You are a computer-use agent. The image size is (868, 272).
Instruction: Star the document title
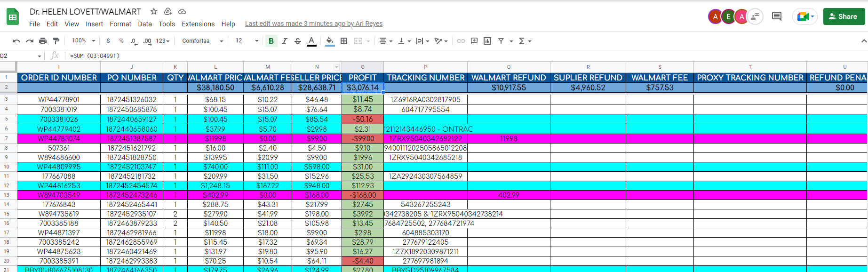[x=154, y=11]
